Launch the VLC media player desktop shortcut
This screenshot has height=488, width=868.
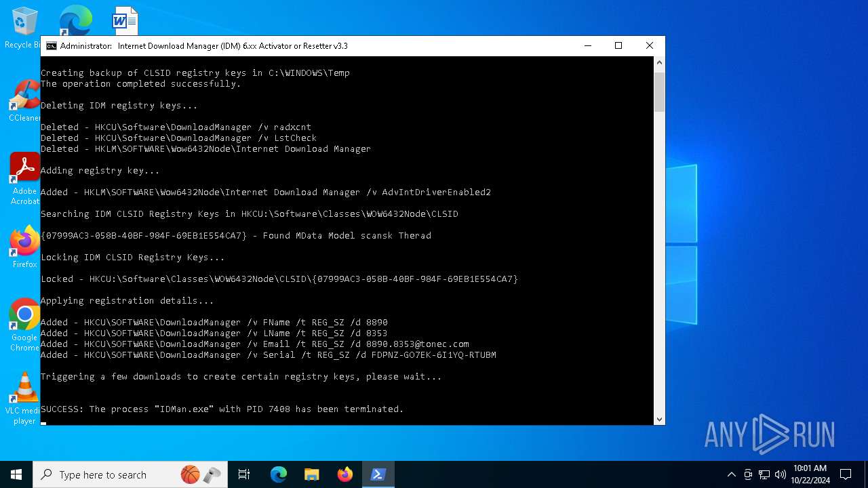point(24,399)
